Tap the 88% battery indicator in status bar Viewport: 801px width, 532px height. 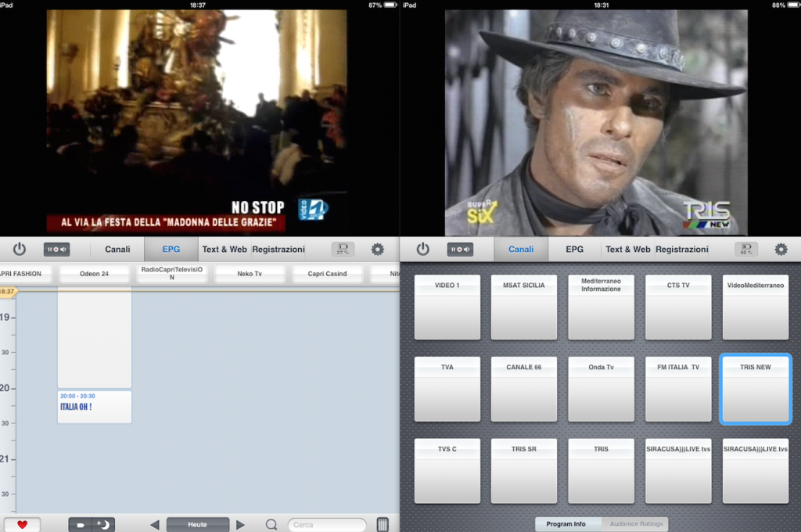785,5
